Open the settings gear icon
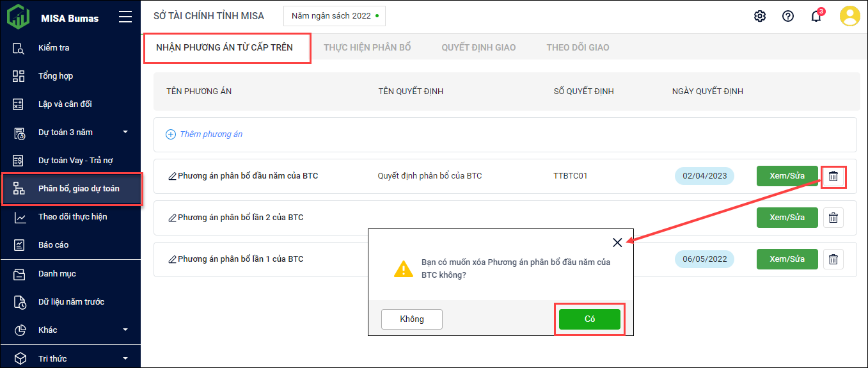The width and height of the screenshot is (868, 368). click(760, 17)
